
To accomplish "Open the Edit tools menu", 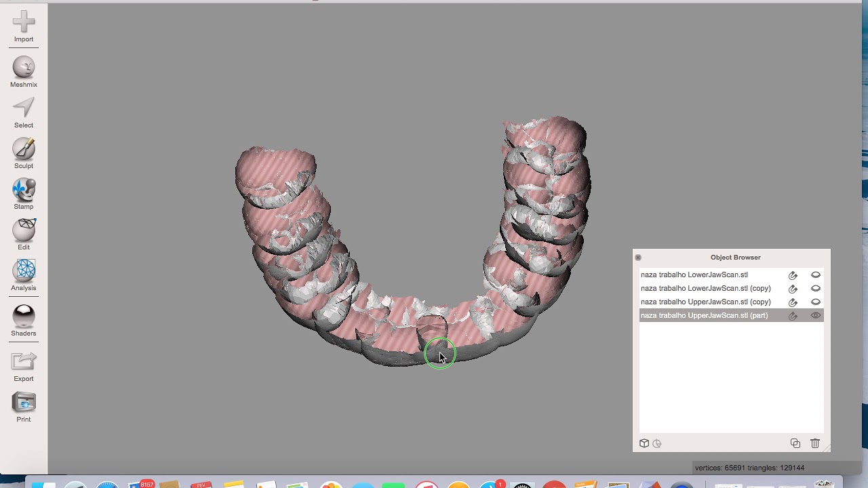I will [x=24, y=235].
